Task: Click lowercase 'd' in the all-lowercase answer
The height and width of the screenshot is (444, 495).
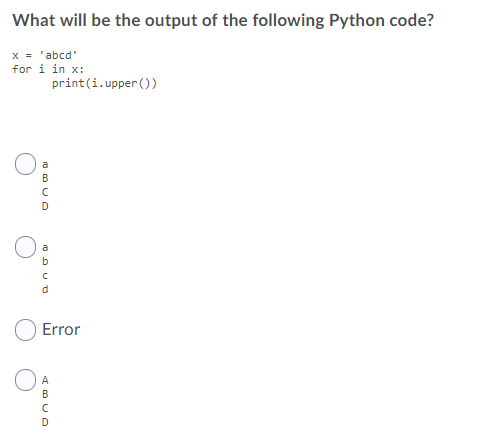Action: pyautogui.click(x=45, y=289)
